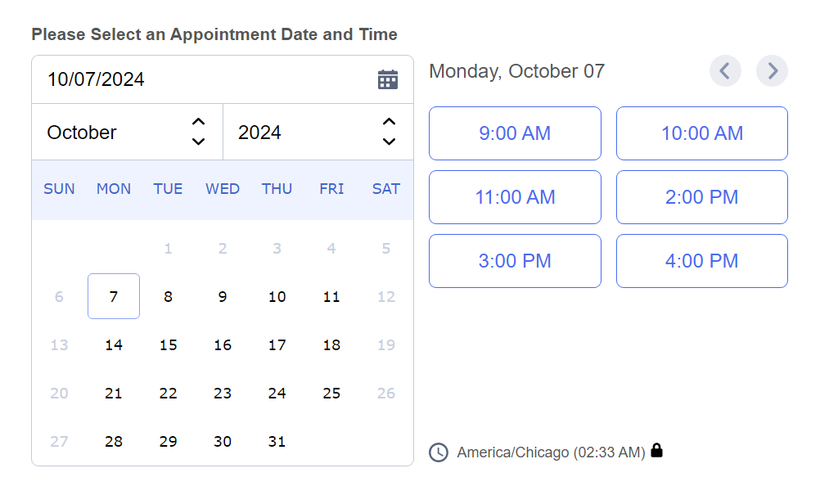Select the 9:00 AM time slot
This screenshot has width=820, height=504.
(x=515, y=133)
